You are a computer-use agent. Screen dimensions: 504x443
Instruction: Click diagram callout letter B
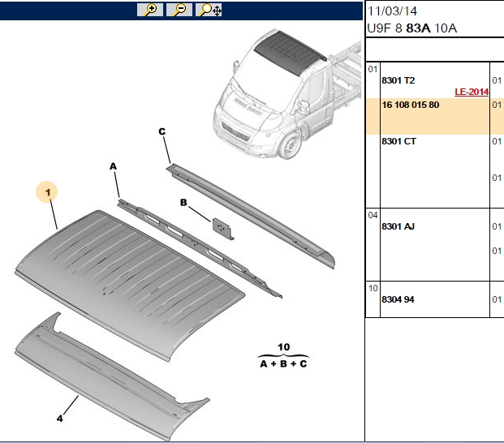coord(183,202)
